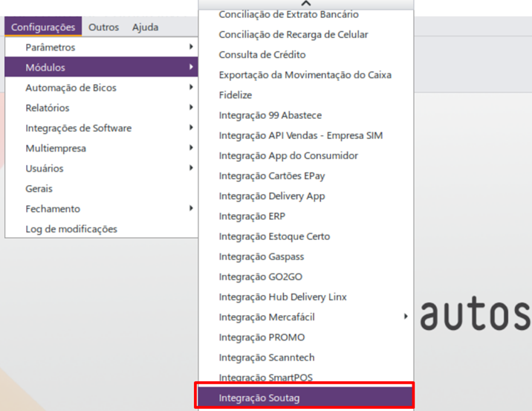Select Consulta de Crédito
The width and height of the screenshot is (532, 411).
[x=306, y=54]
